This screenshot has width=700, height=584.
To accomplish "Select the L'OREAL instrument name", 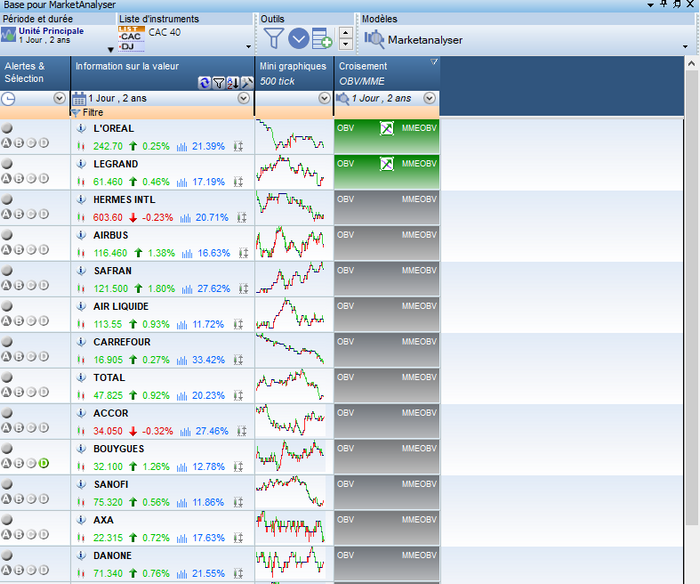I will tap(113, 129).
